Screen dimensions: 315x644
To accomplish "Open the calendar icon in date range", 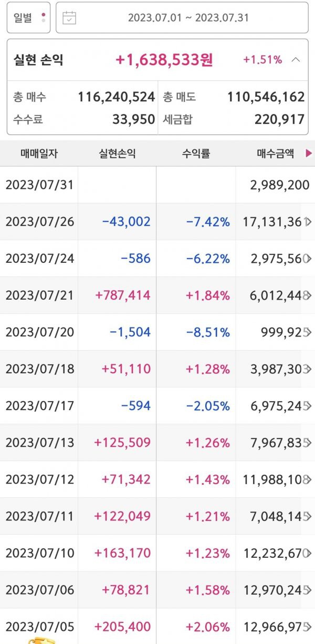I will pos(69,18).
